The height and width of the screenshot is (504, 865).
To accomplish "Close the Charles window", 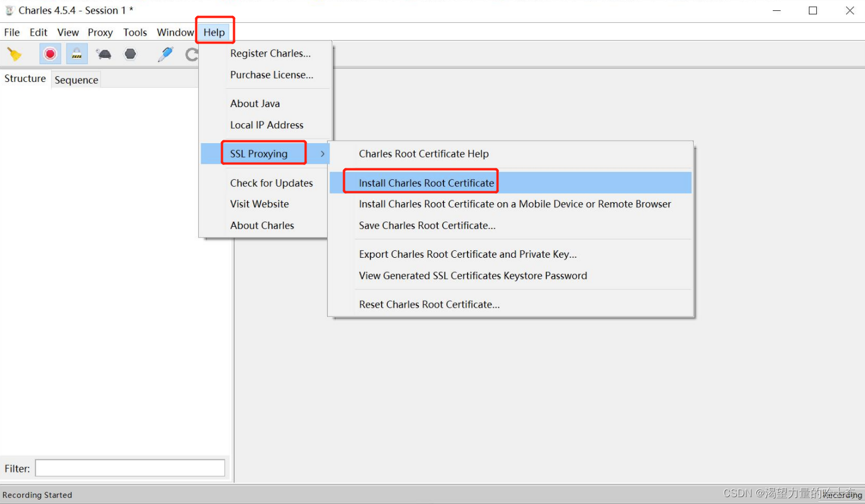I will (850, 10).
